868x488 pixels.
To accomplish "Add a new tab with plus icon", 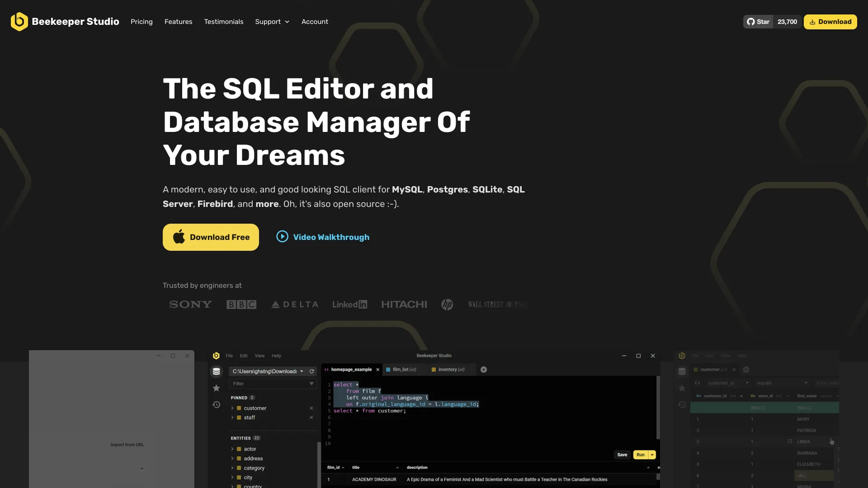I will click(484, 370).
